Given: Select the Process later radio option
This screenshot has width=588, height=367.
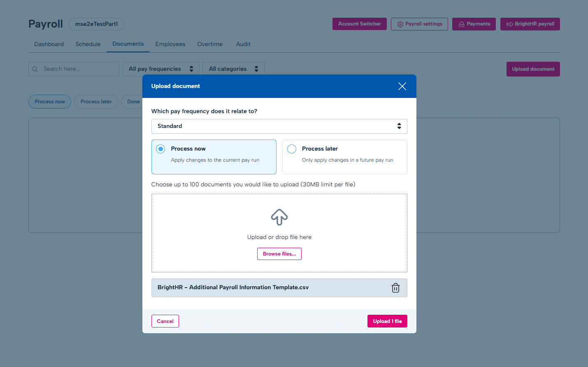Looking at the screenshot, I should click(292, 149).
